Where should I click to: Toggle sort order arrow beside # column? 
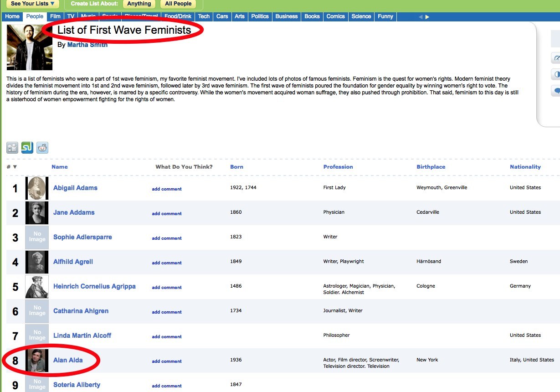[15, 167]
